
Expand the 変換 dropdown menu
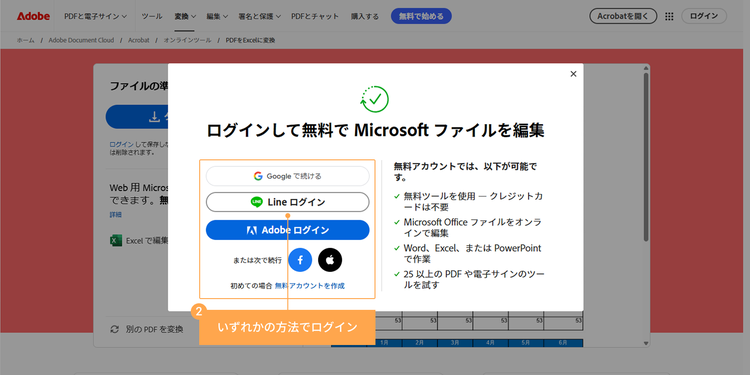185,16
